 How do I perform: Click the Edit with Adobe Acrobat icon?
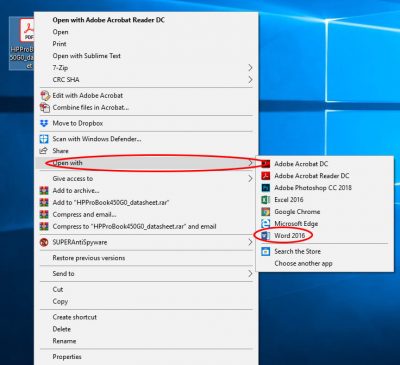[44, 96]
